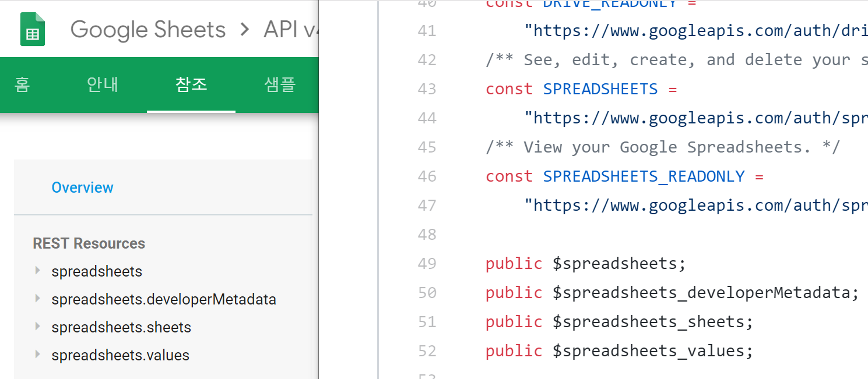Open spreadsheets.sheets resource entry

coord(121,328)
